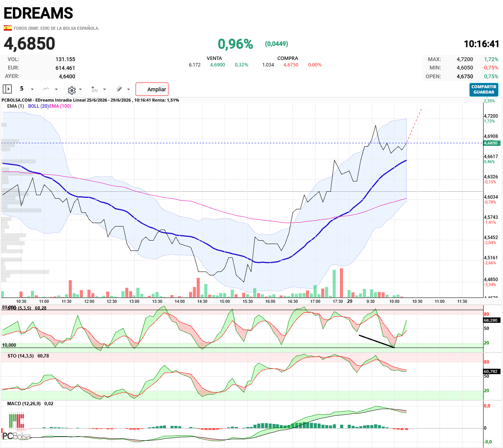The height and width of the screenshot is (448, 503).
Task: Click the Compartir Guardar button
Action: pos(484,90)
